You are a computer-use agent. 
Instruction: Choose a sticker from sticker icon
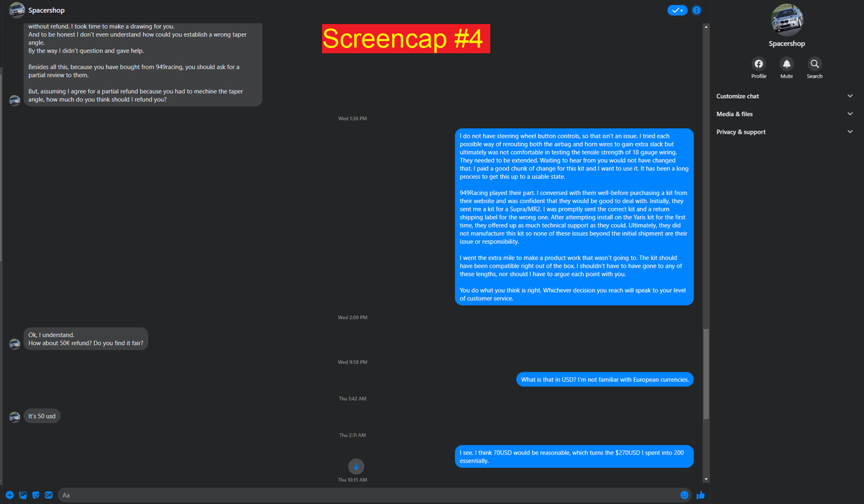pyautogui.click(x=36, y=495)
